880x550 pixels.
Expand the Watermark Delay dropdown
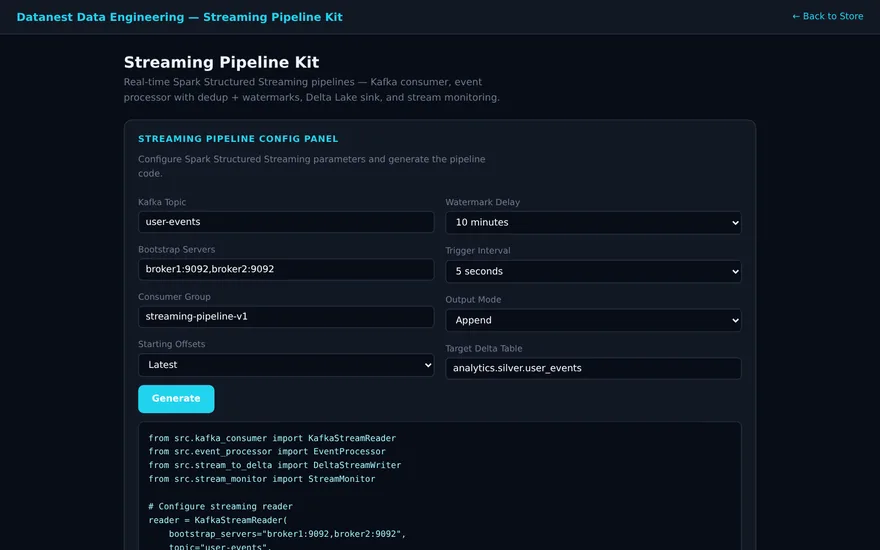click(x=593, y=222)
